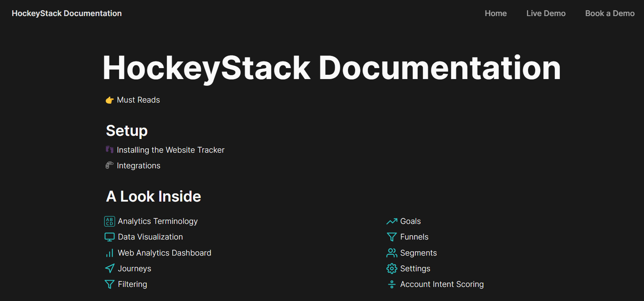This screenshot has height=301, width=644.
Task: Open the Filtering documentation link
Action: click(x=132, y=284)
